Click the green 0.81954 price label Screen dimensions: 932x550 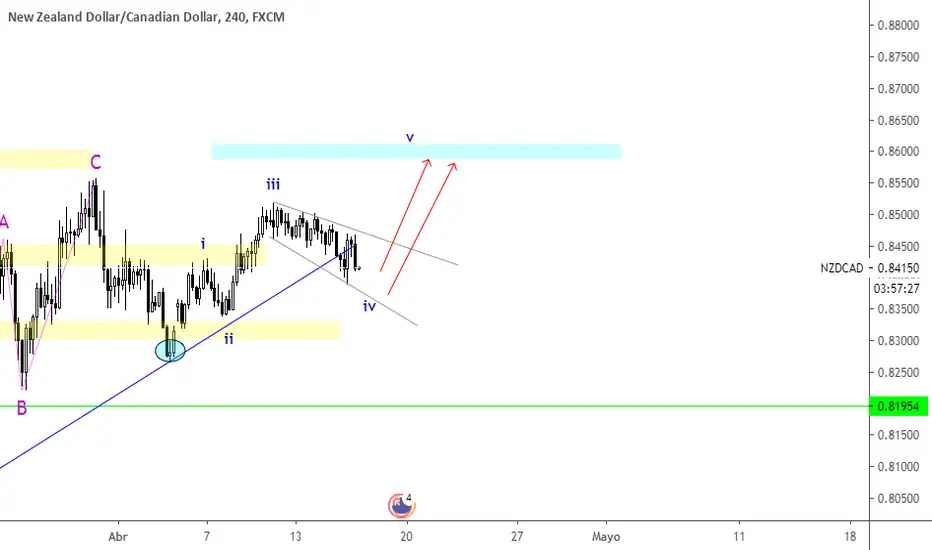point(898,406)
